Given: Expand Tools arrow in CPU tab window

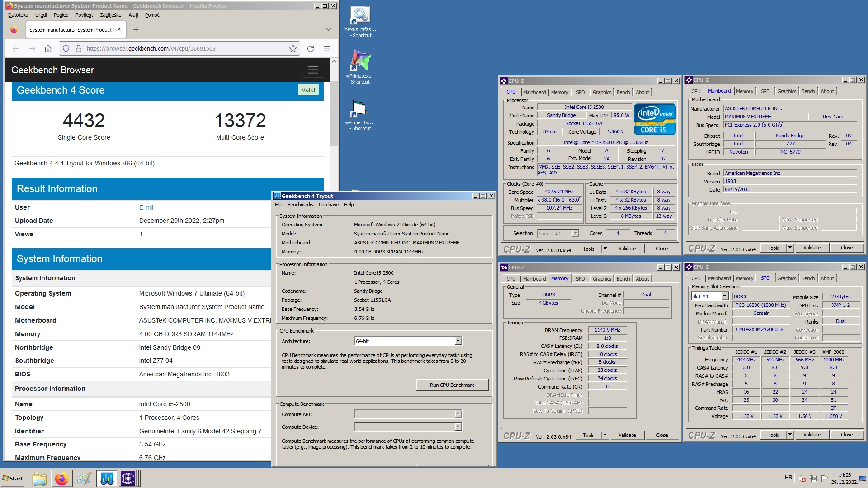Looking at the screenshot, I should click(605, 249).
